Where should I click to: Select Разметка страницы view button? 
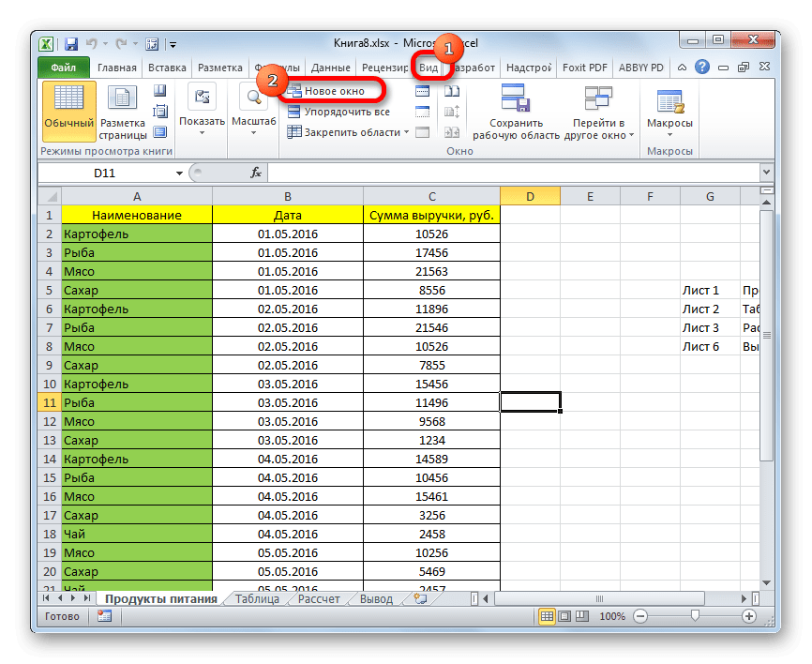point(123,111)
